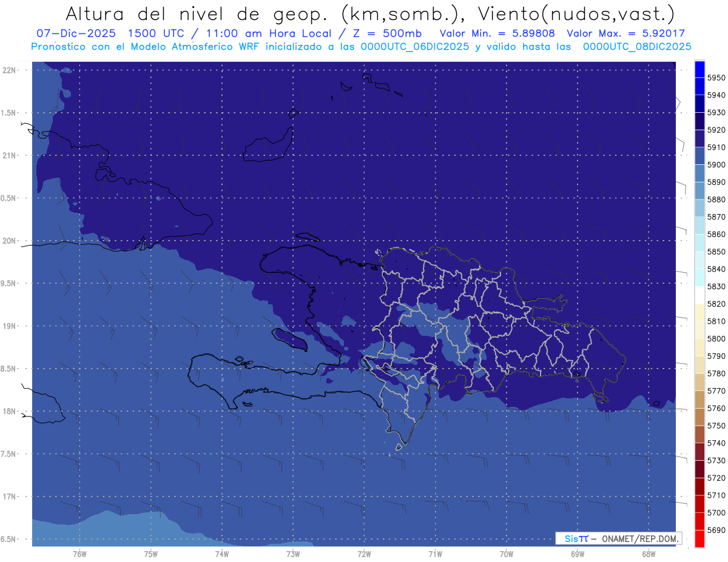Viewport: 728px width, 562px height.
Task: Click the latitude label 8.5N
Action: 8,369
